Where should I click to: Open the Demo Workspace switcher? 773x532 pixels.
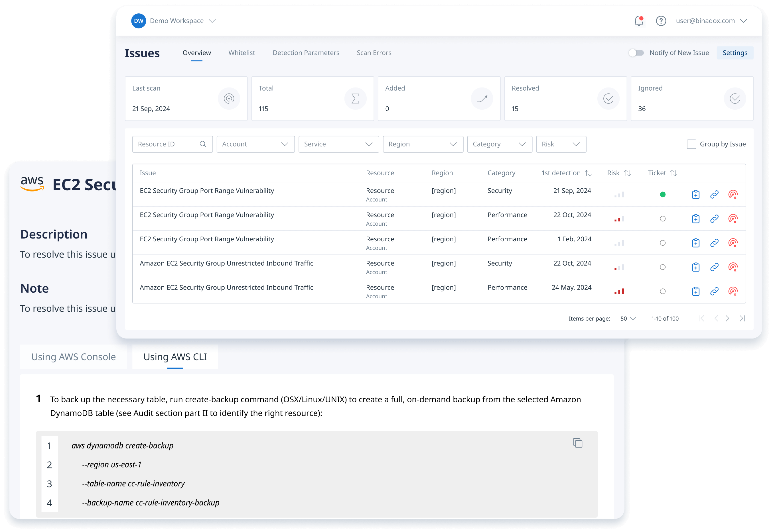tap(177, 21)
